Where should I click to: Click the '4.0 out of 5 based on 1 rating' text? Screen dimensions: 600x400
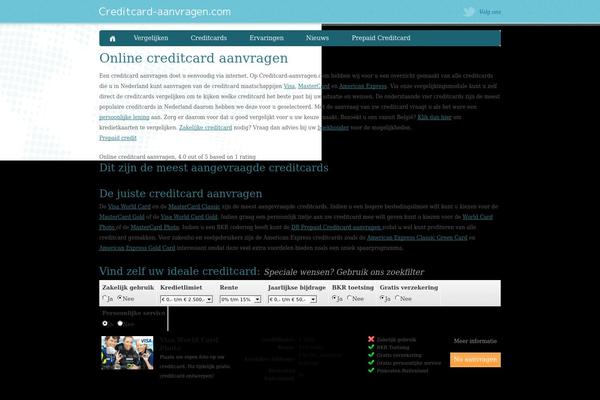217,157
